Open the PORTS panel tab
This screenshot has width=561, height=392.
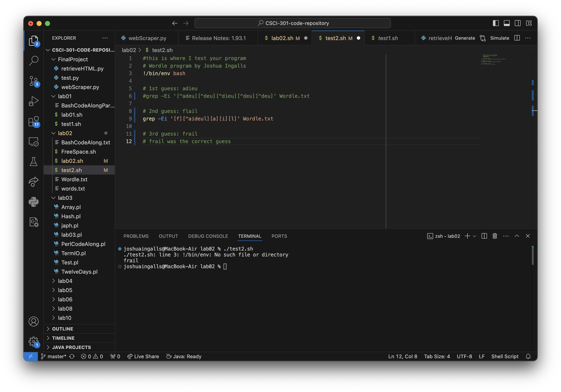(279, 236)
